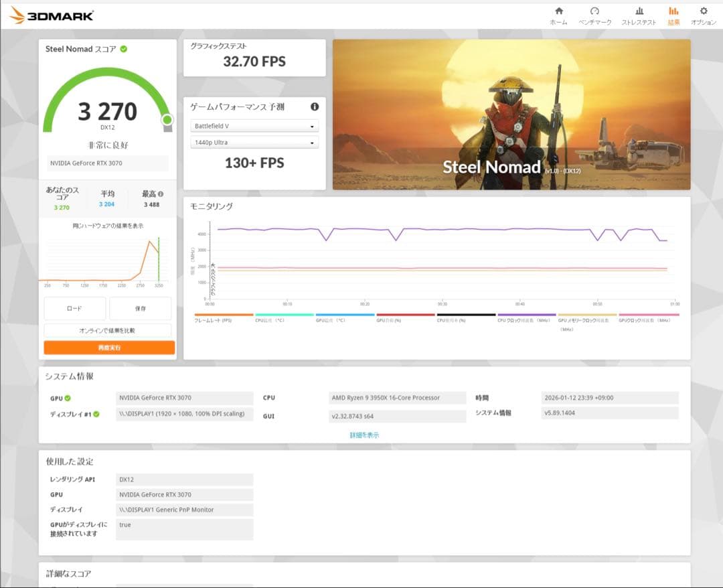Viewport: 723px width, 588px height.
Task: Click the 保存 (Save) button
Action: (x=140, y=308)
